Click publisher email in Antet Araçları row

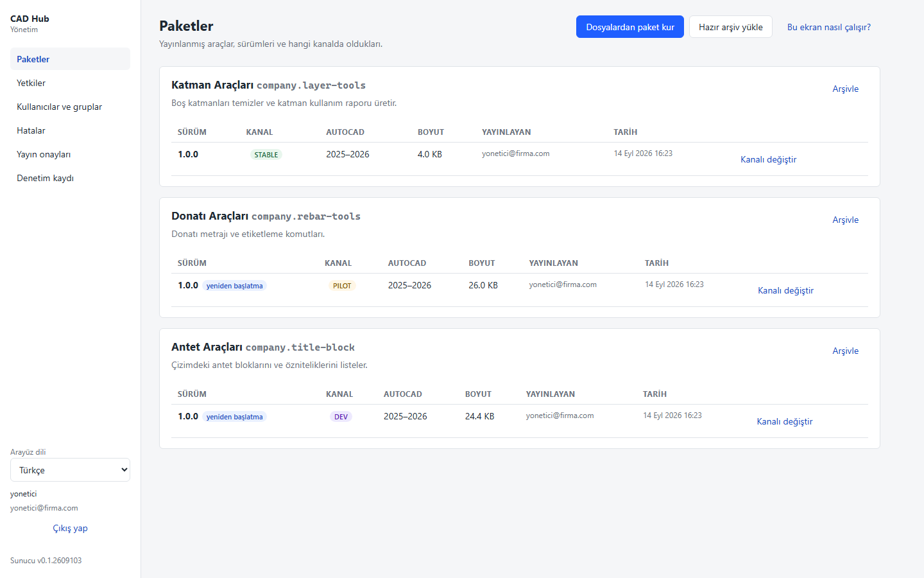tap(560, 416)
